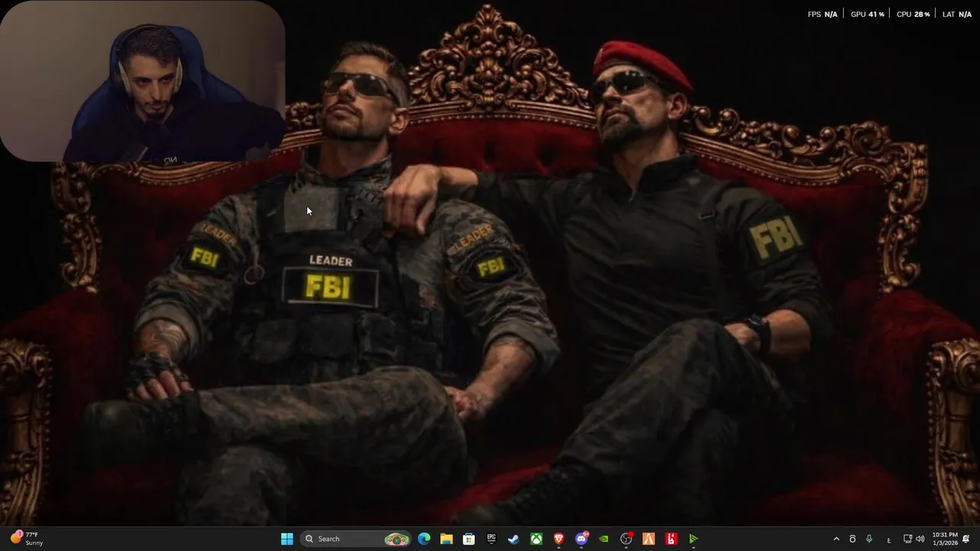Open the volume speaker tray control
Image resolution: width=980 pixels, height=551 pixels.
point(920,539)
